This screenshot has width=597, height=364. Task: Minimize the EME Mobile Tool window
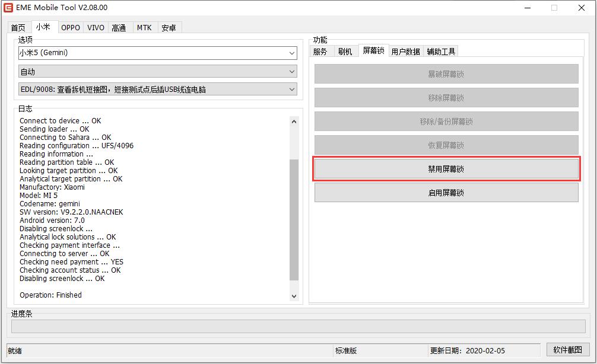click(528, 8)
